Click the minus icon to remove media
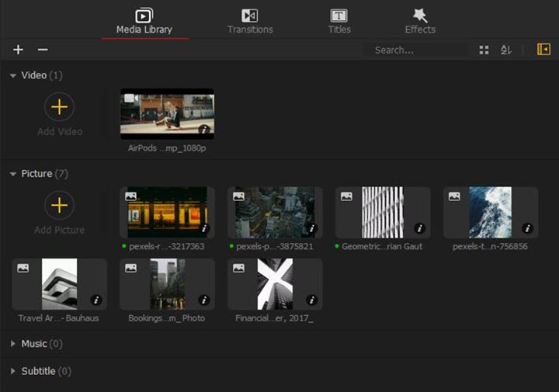Image resolution: width=559 pixels, height=392 pixels. [43, 50]
